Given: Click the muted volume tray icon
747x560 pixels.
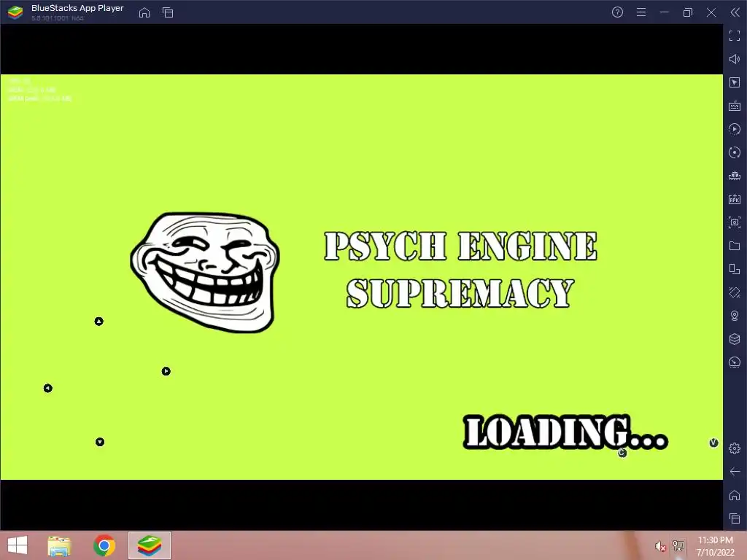Looking at the screenshot, I should pyautogui.click(x=659, y=546).
